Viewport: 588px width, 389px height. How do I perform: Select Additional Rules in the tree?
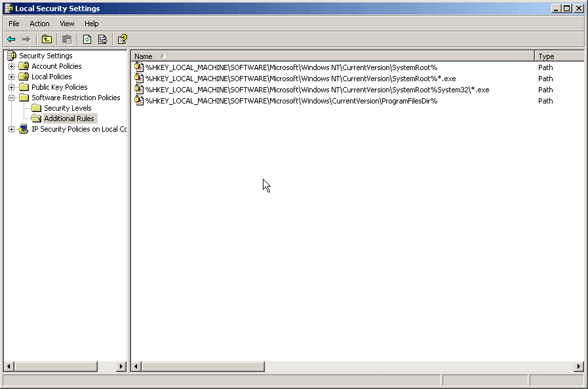pos(69,119)
